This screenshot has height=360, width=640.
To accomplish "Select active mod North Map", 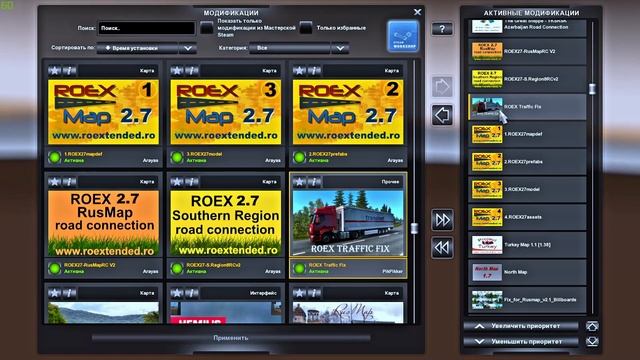I will [527, 272].
